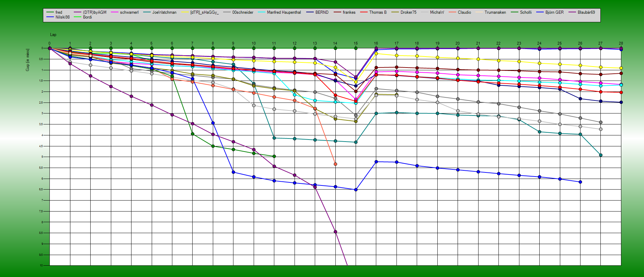Screen dimensions: 644x277
Task: Click the teal data point at lap 11 near 4.1
Action: tap(274, 138)
